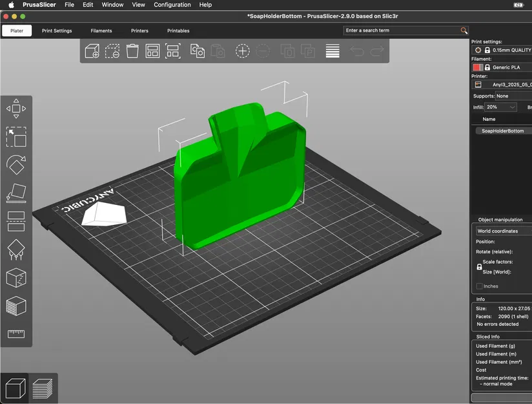Open the Print Settings tab
Screen dimensions: 532x404
tap(57, 30)
